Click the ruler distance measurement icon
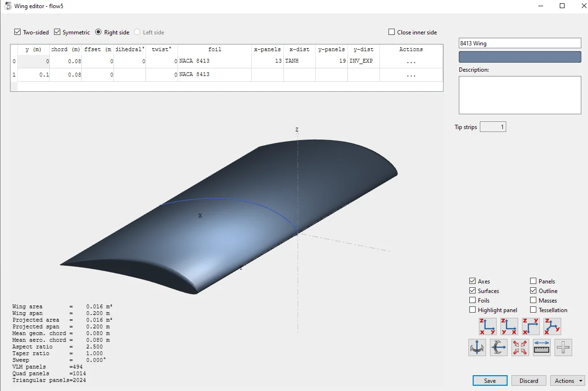 click(542, 348)
